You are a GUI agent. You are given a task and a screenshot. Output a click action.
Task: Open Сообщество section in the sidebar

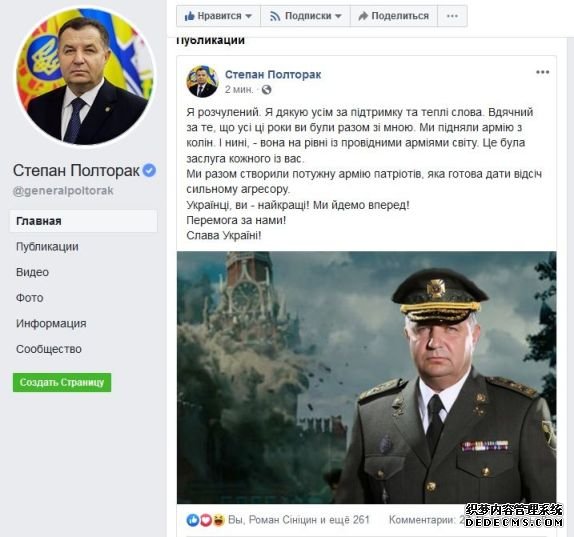[49, 349]
